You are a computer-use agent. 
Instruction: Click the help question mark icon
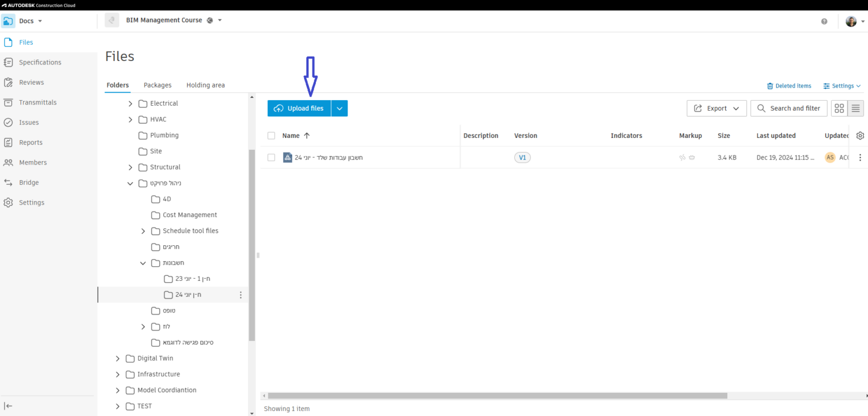click(824, 21)
